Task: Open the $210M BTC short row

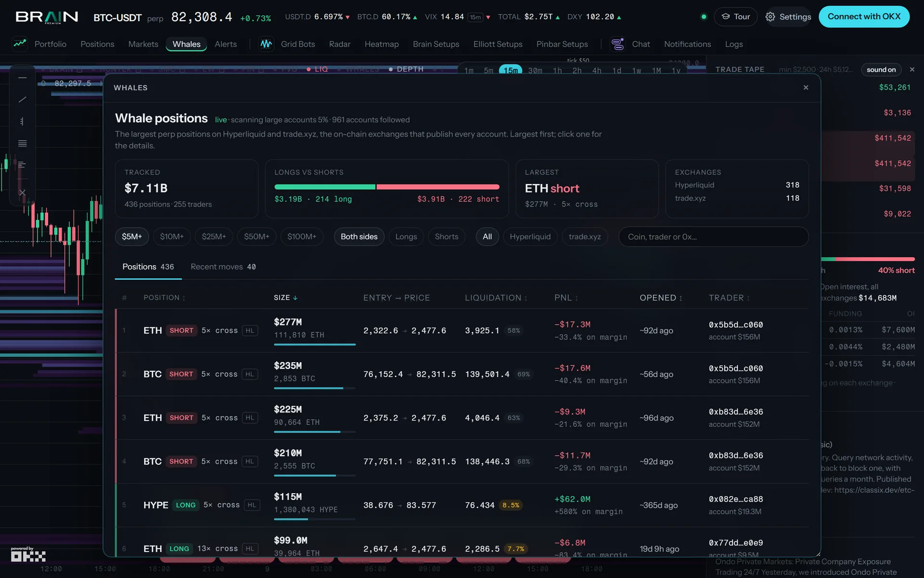Action: [462, 461]
